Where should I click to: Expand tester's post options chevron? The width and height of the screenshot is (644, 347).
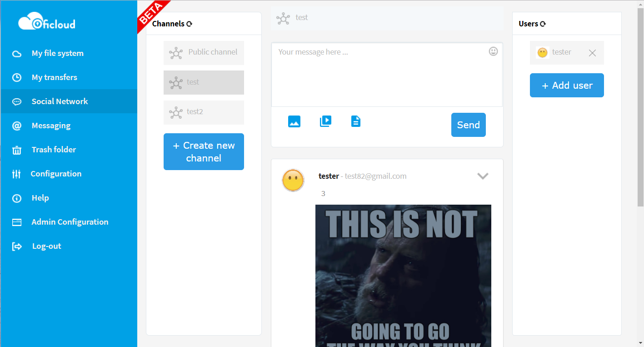click(x=483, y=176)
